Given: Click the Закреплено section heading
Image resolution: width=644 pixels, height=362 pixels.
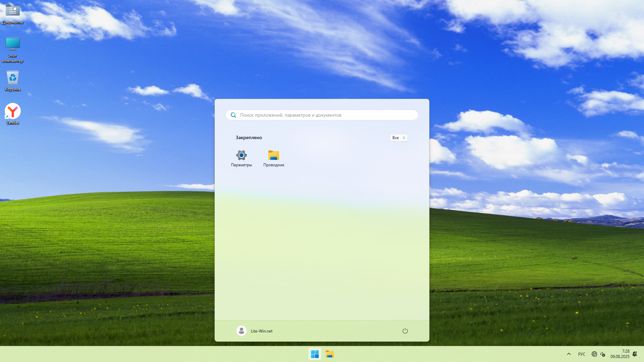Looking at the screenshot, I should pyautogui.click(x=249, y=138).
